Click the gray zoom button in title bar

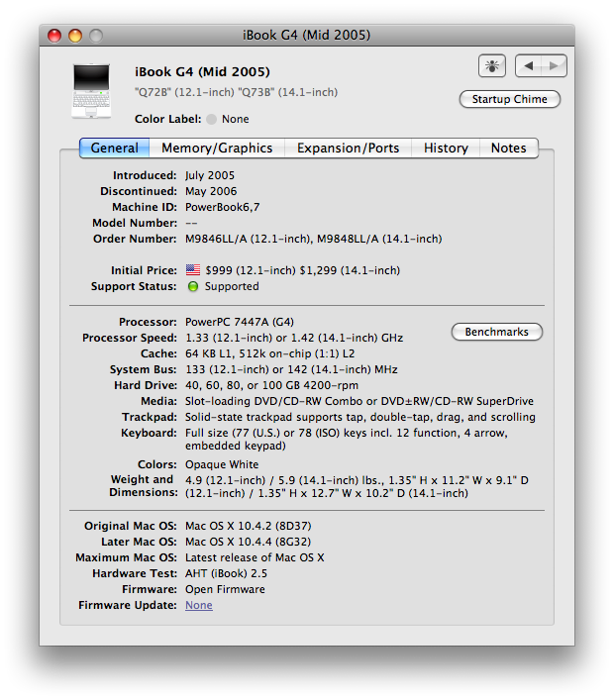[x=96, y=36]
